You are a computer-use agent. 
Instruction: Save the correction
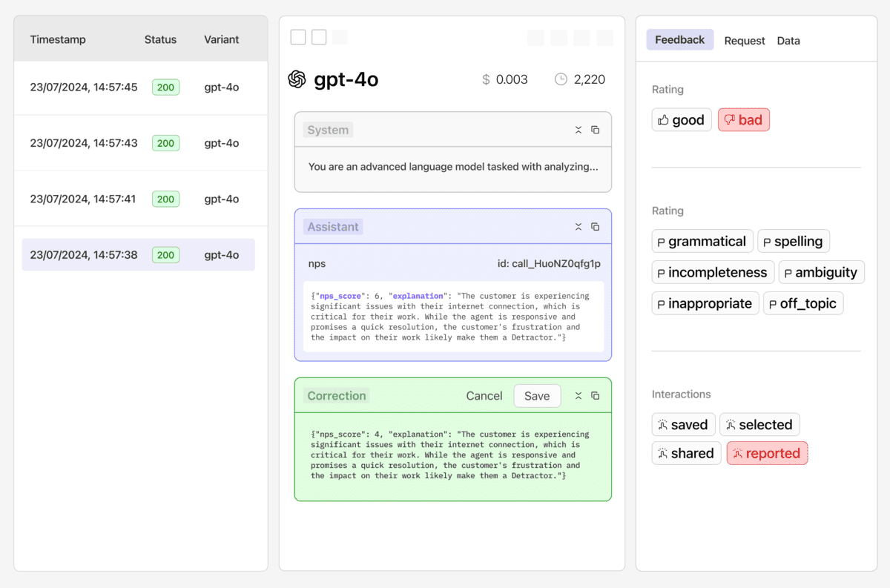(x=537, y=395)
